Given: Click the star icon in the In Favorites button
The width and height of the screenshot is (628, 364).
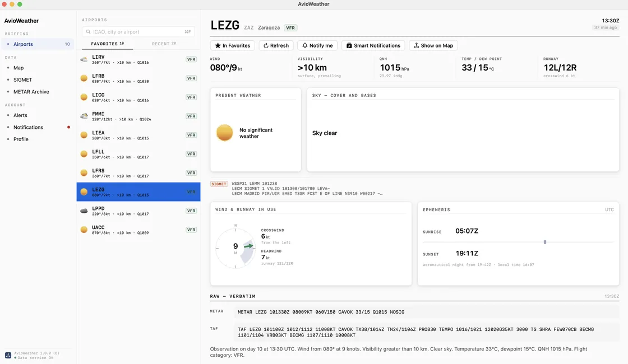Looking at the screenshot, I should [218, 45].
